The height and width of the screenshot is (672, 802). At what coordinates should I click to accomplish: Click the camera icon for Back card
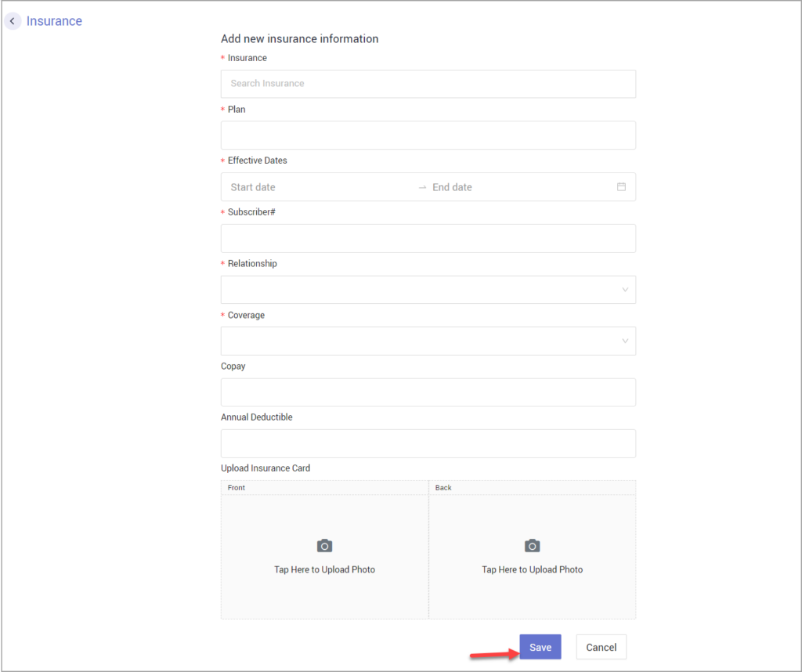click(532, 546)
